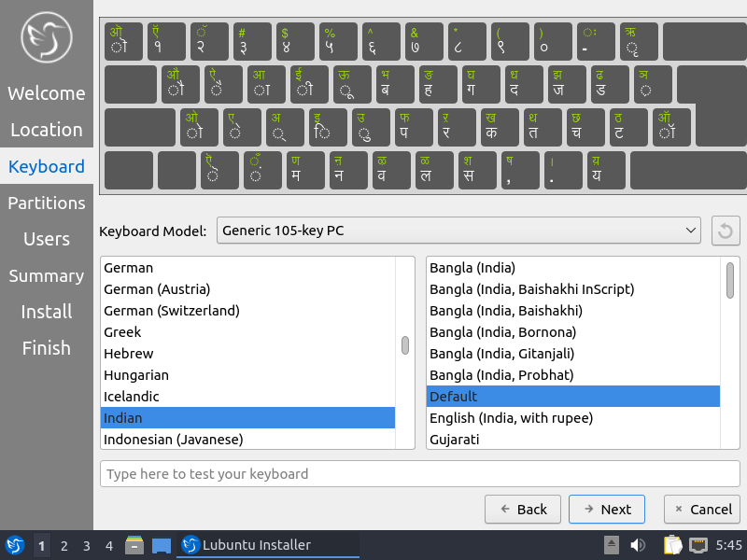Open the clipboard manager tray icon
The image size is (747, 560).
(x=671, y=545)
